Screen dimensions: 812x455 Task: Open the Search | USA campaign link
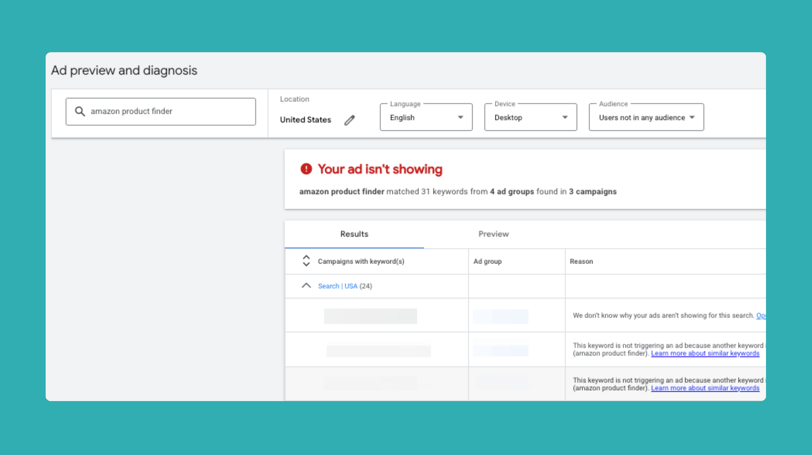[x=338, y=286]
